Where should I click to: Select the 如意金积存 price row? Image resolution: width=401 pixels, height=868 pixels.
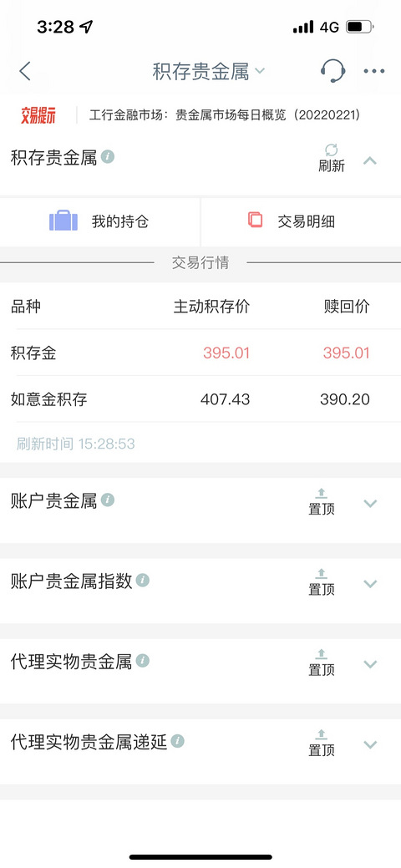[200, 399]
